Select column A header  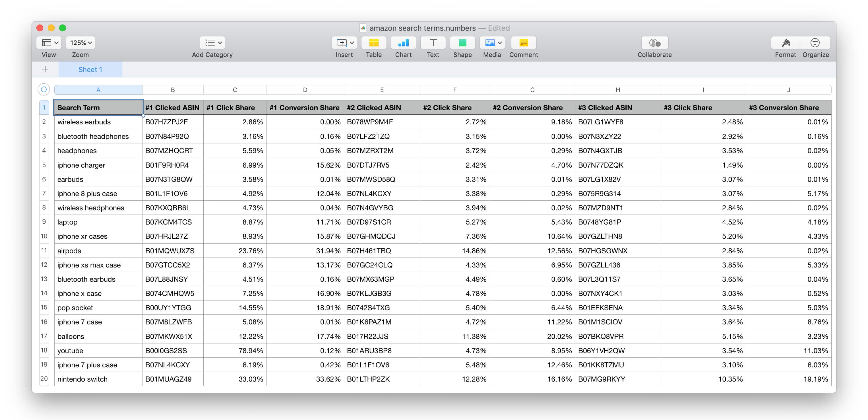click(98, 90)
